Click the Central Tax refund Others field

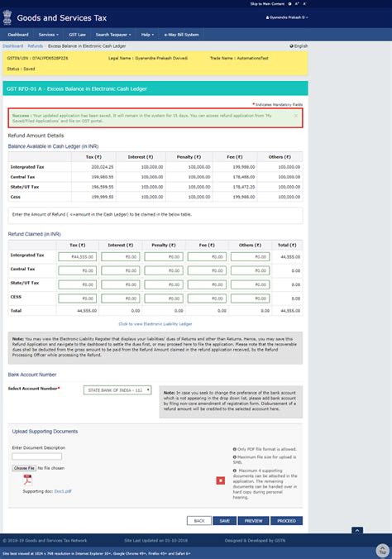click(250, 270)
